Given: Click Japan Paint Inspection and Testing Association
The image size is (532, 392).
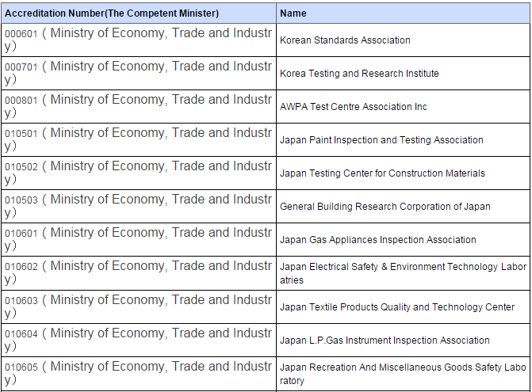Looking at the screenshot, I should coord(381,139).
